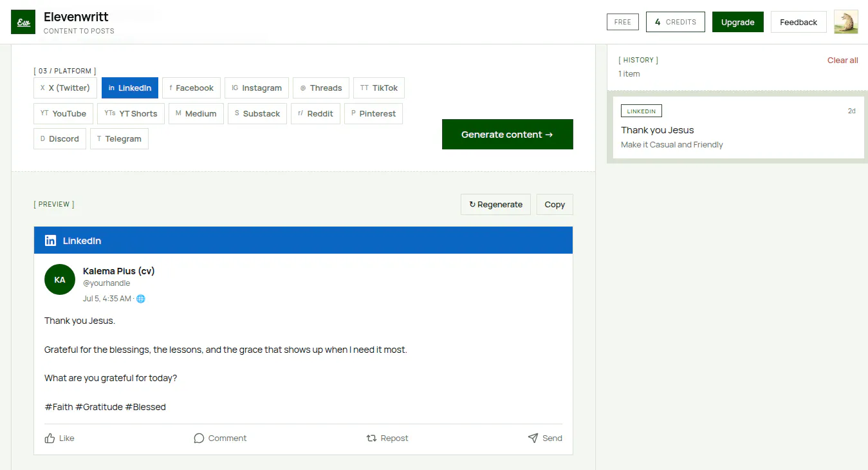Select the Telegram platform

pyautogui.click(x=119, y=139)
